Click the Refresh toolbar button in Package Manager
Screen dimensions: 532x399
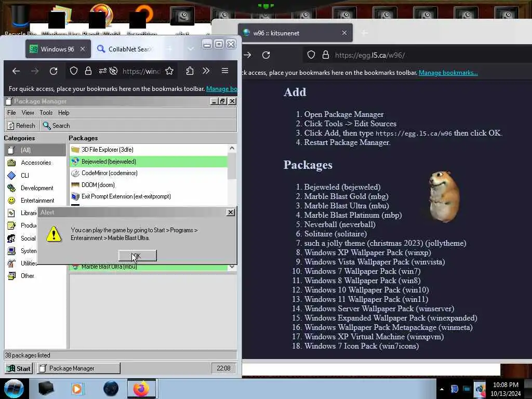[x=21, y=126]
